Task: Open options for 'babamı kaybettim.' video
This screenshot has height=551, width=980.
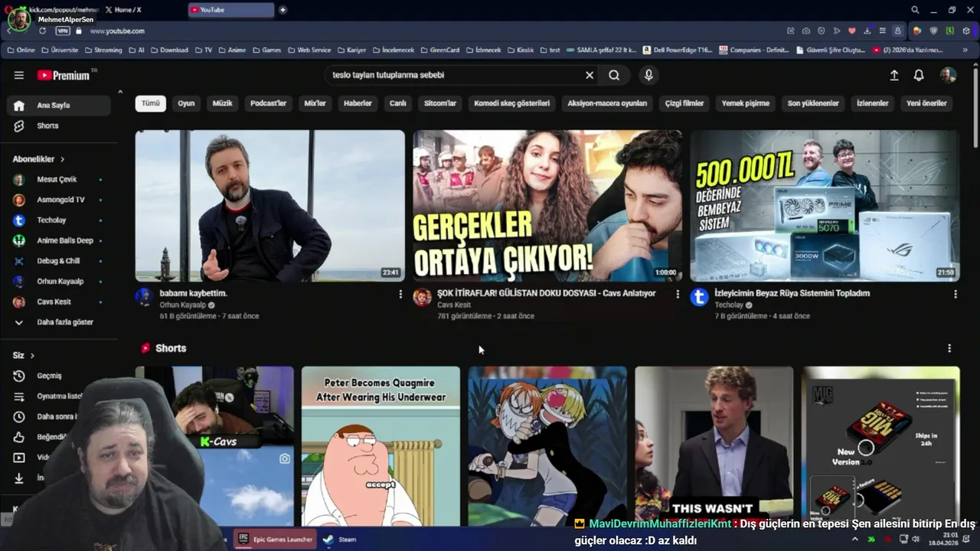Action: click(400, 294)
